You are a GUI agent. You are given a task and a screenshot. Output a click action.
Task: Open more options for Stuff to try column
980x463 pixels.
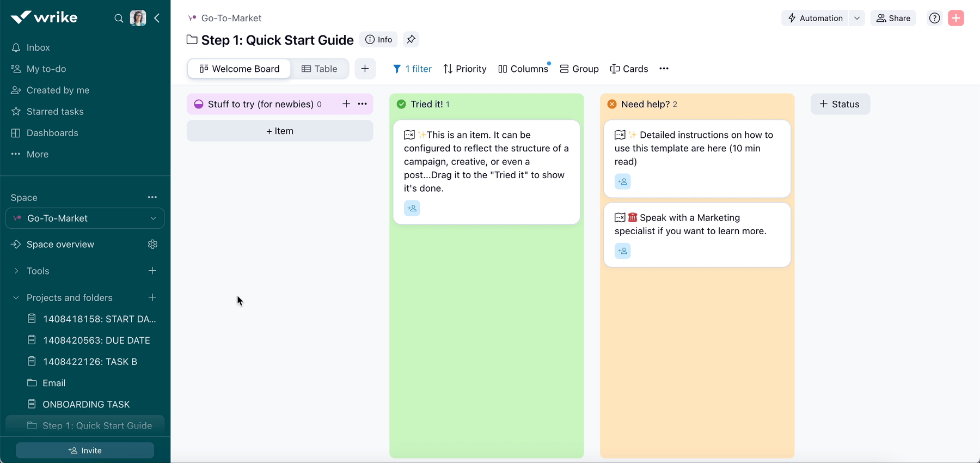(362, 104)
